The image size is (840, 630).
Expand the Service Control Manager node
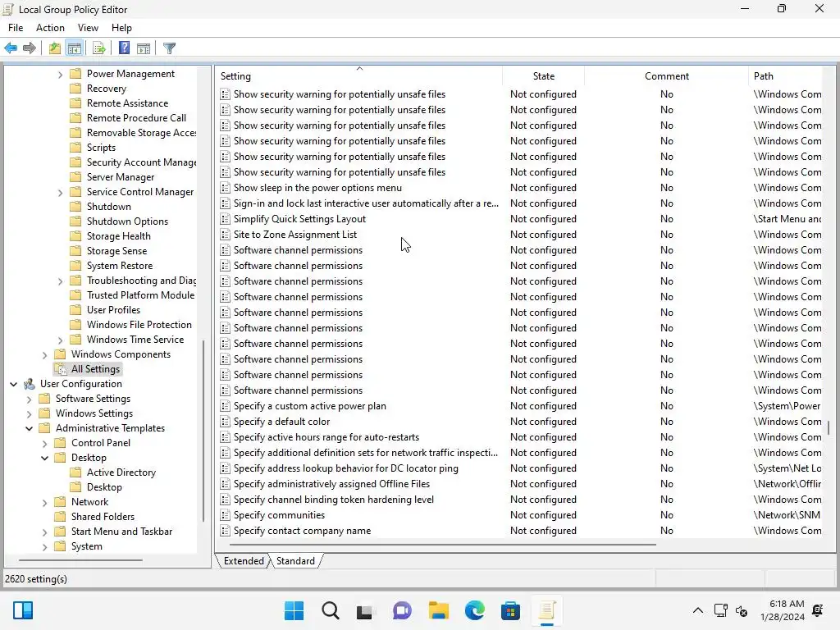pyautogui.click(x=61, y=192)
